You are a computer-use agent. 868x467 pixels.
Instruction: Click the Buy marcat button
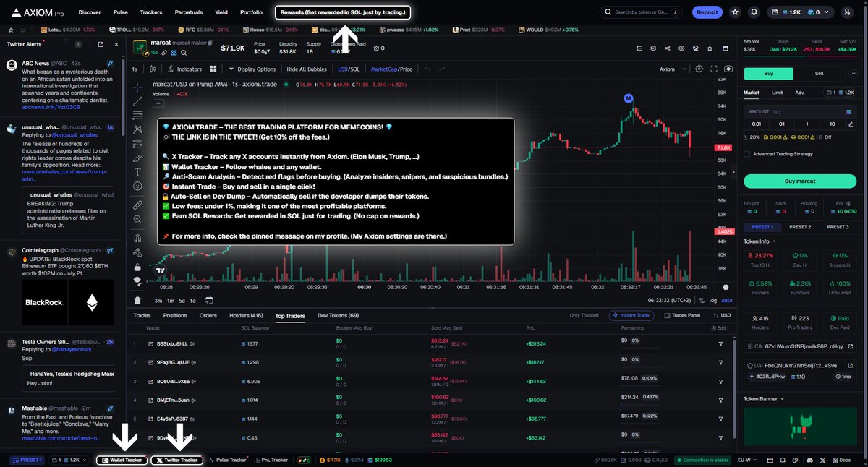[x=799, y=181]
